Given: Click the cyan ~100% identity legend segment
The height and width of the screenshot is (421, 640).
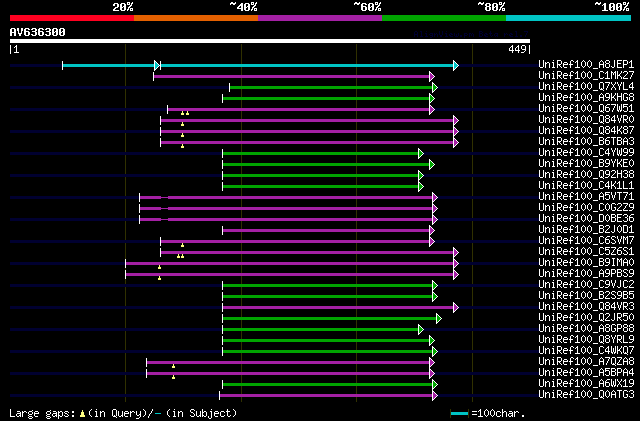Looking at the screenshot, I should [x=569, y=18].
